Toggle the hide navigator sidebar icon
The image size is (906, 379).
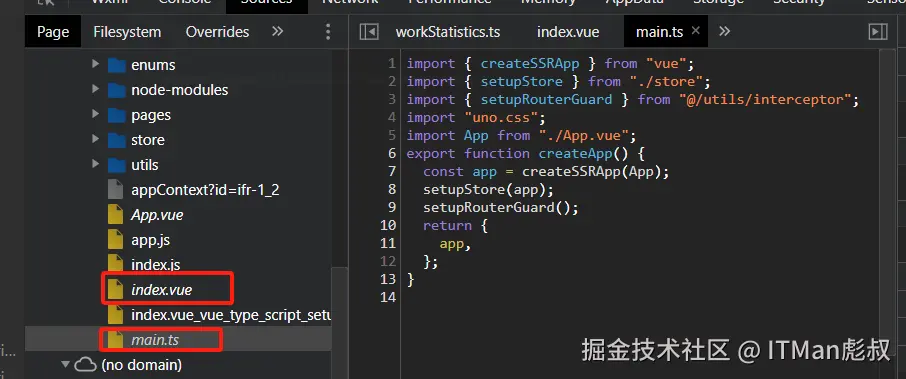pyautogui.click(x=369, y=32)
